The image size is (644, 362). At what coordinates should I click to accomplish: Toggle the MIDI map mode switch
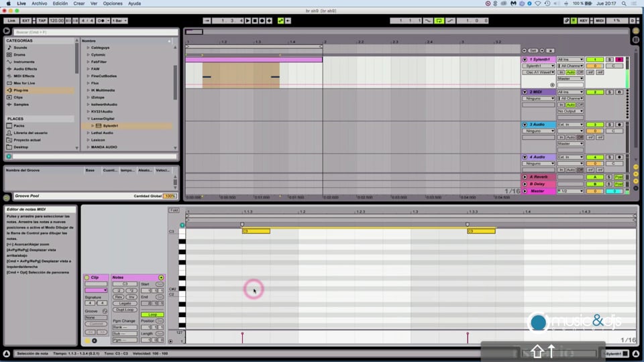[x=600, y=21]
